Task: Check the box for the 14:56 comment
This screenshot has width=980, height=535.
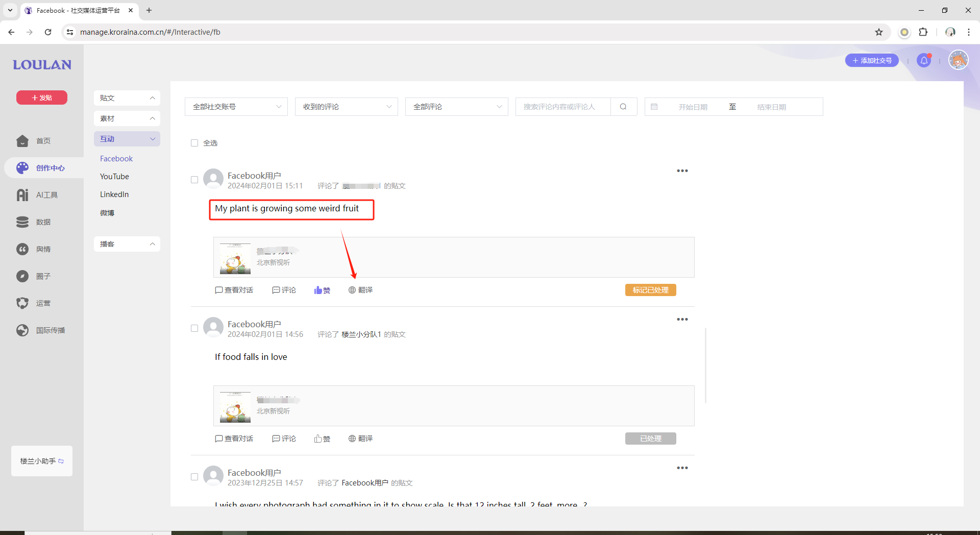Action: pyautogui.click(x=194, y=328)
